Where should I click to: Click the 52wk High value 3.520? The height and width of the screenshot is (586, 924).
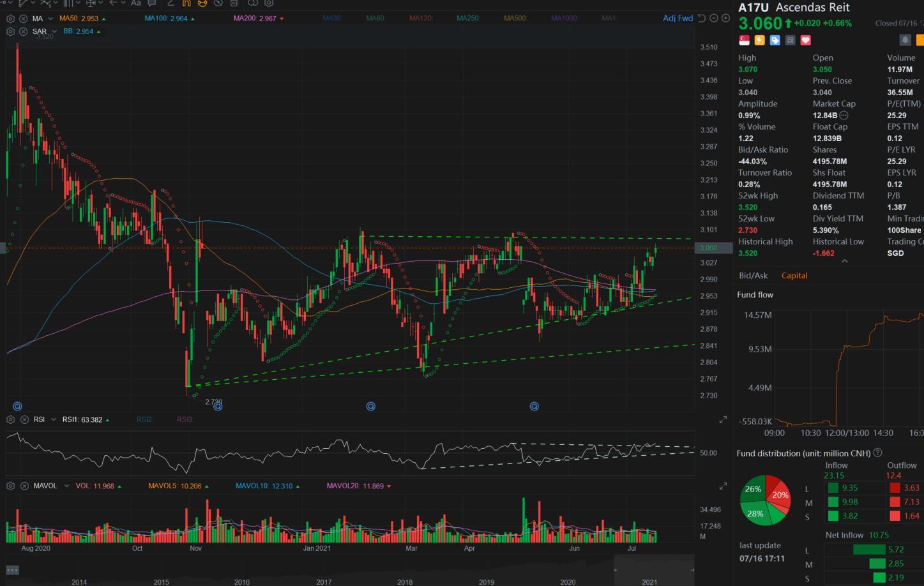point(748,207)
